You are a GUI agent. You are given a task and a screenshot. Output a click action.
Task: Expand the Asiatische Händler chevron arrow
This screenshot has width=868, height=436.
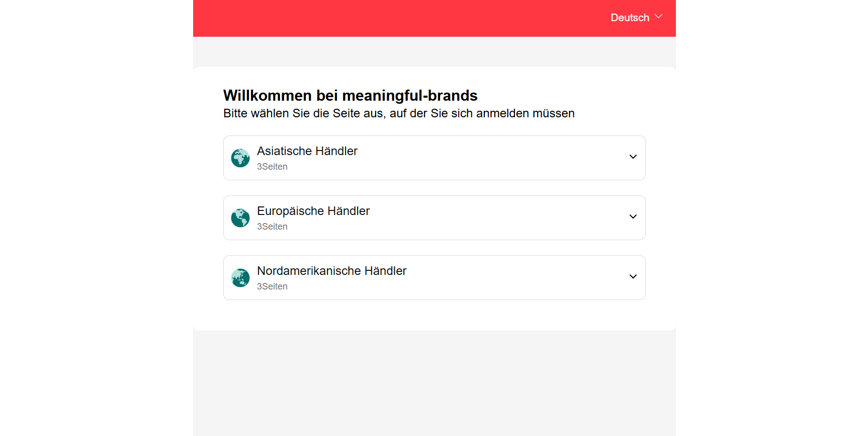(633, 157)
